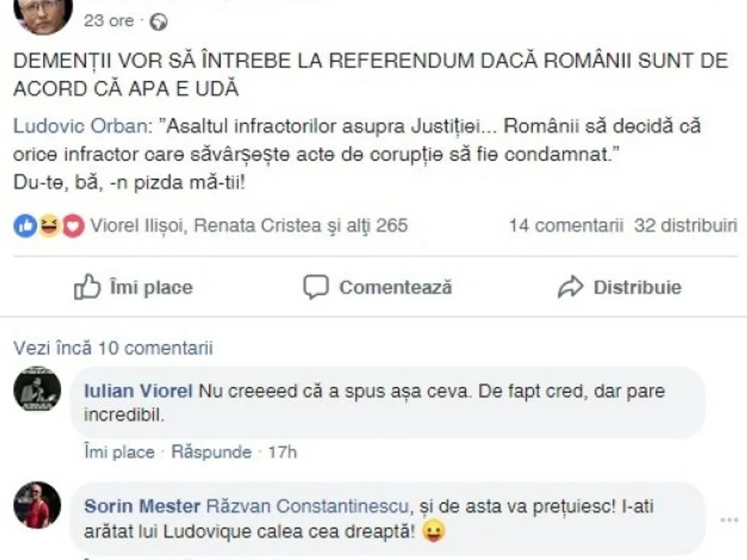Click the globe public privacy icon
The image size is (747, 560).
click(x=159, y=22)
